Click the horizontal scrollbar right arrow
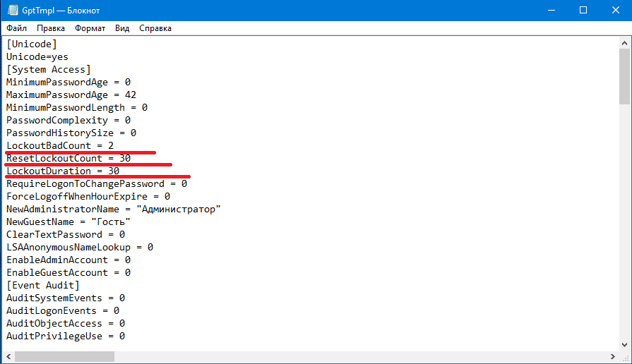 pos(612,357)
